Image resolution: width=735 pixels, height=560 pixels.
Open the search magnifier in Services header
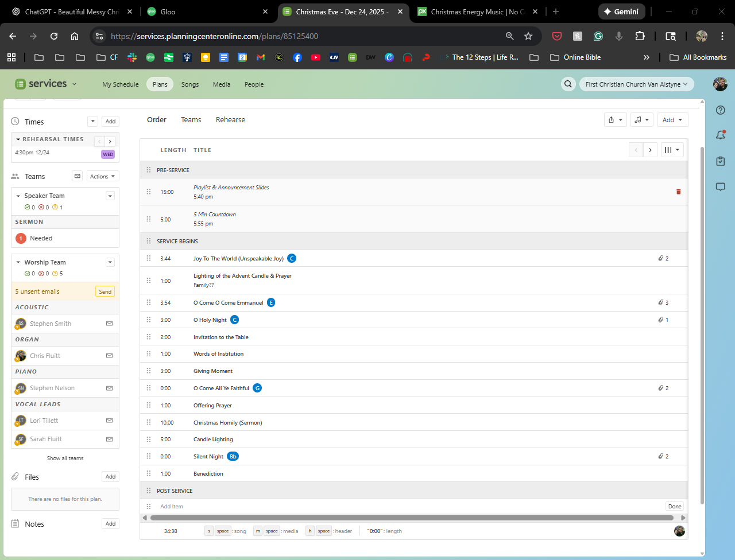tap(568, 84)
